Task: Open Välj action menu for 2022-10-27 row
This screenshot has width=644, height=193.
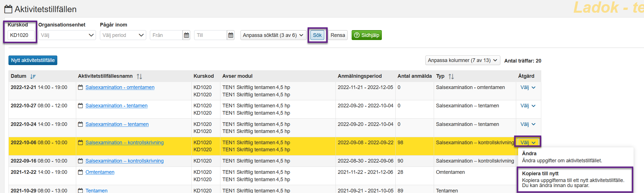Action: point(528,106)
